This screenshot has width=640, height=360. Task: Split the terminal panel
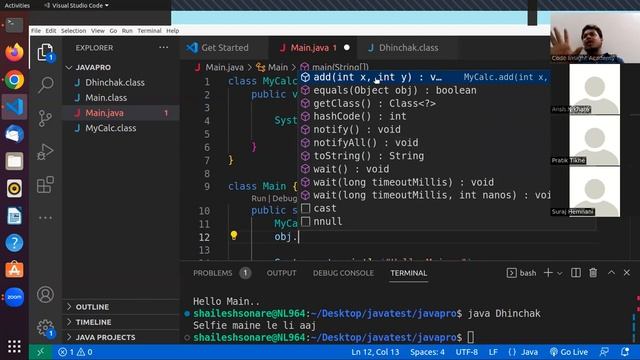pyautogui.click(x=576, y=273)
